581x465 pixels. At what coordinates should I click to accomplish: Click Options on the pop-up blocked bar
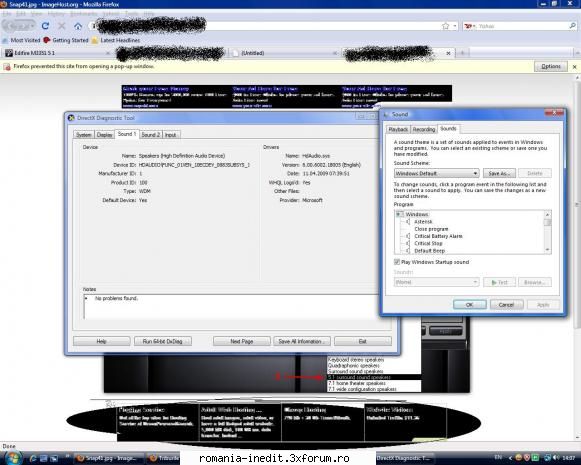pos(551,66)
